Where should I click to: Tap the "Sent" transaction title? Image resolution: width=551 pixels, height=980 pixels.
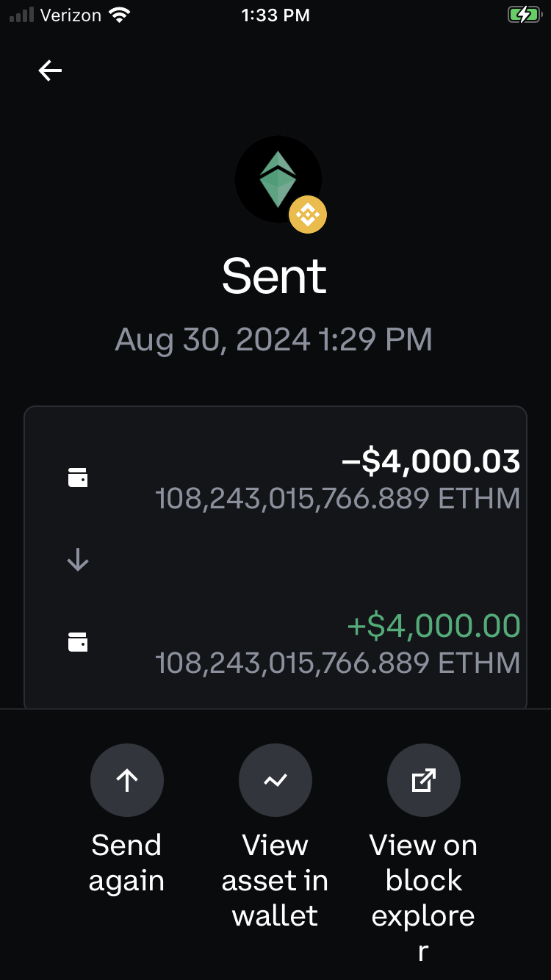[275, 276]
